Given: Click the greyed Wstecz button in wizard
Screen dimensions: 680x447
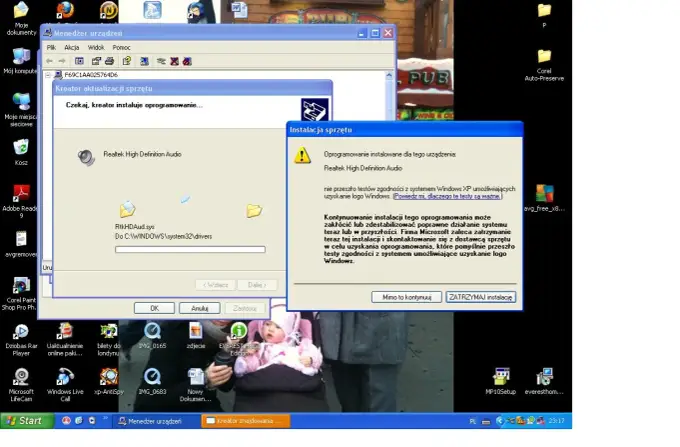Looking at the screenshot, I should [216, 285].
